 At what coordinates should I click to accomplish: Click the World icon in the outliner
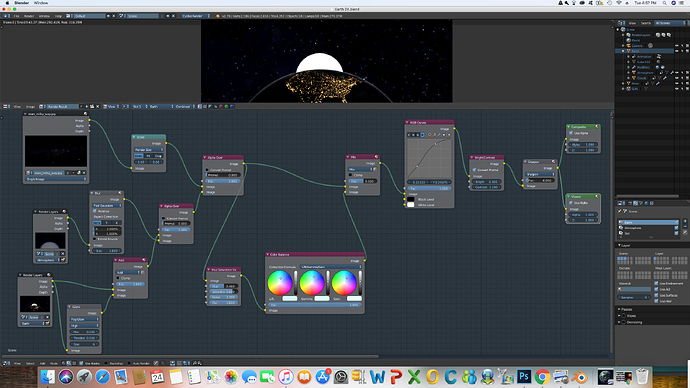tap(628, 40)
